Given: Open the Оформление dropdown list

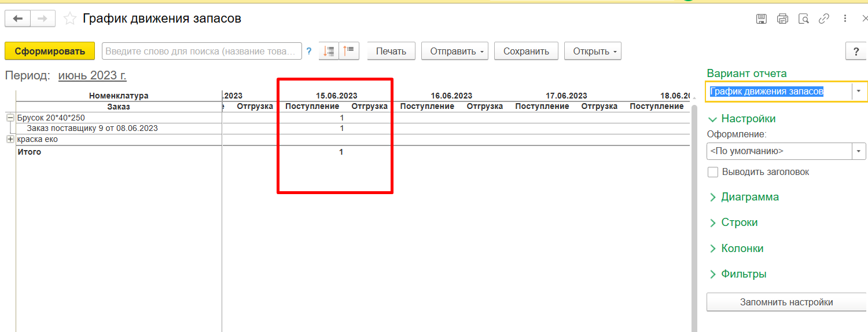Looking at the screenshot, I should click(859, 151).
